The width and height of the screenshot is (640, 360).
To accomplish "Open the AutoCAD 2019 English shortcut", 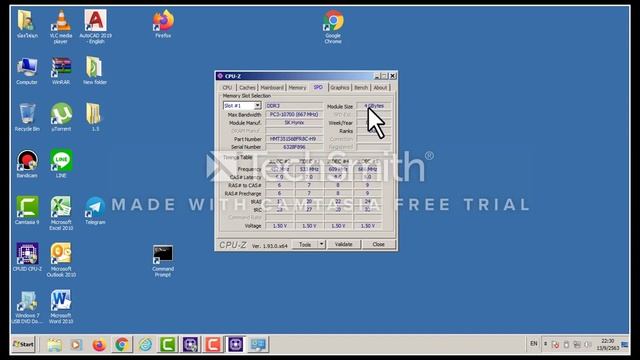I will point(96,27).
